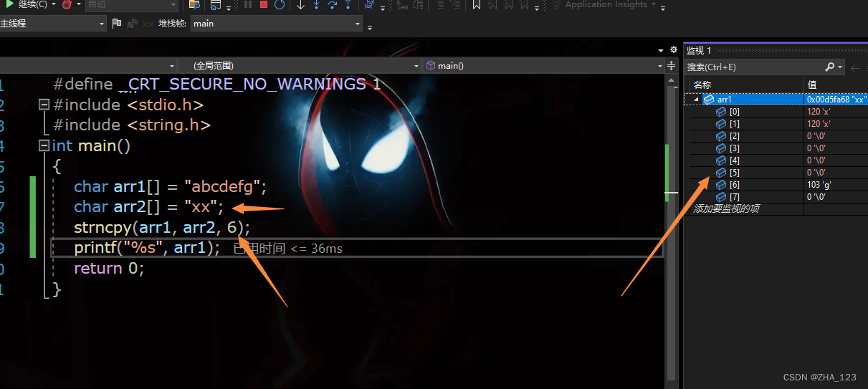Click the arr1 value 0x00d5fa68 "xx"

click(836, 100)
